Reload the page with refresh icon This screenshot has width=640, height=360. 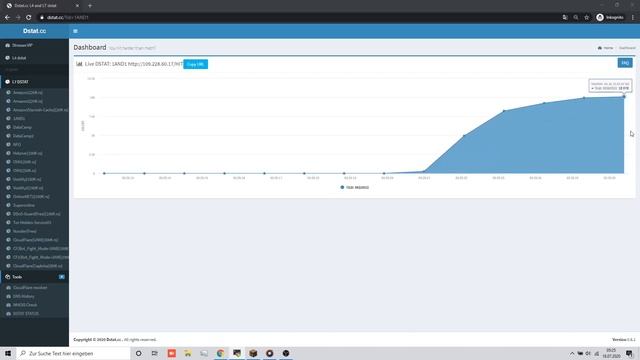click(29, 18)
